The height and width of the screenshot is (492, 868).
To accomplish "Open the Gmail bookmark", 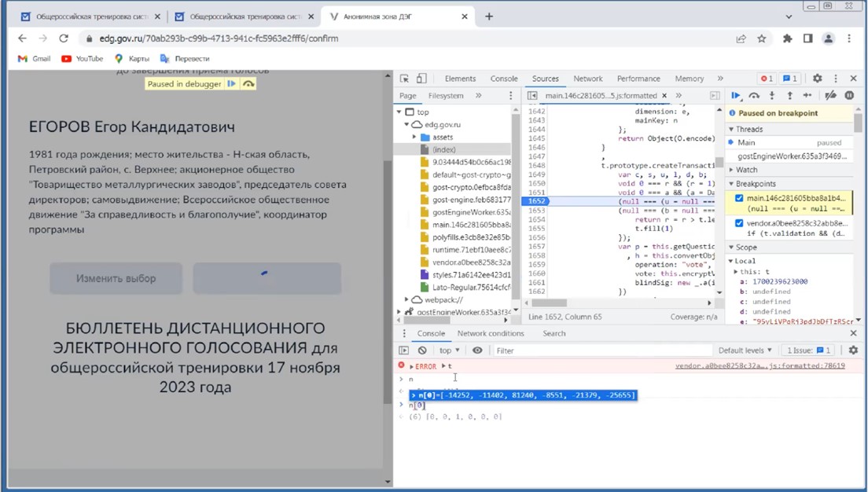I will click(35, 58).
